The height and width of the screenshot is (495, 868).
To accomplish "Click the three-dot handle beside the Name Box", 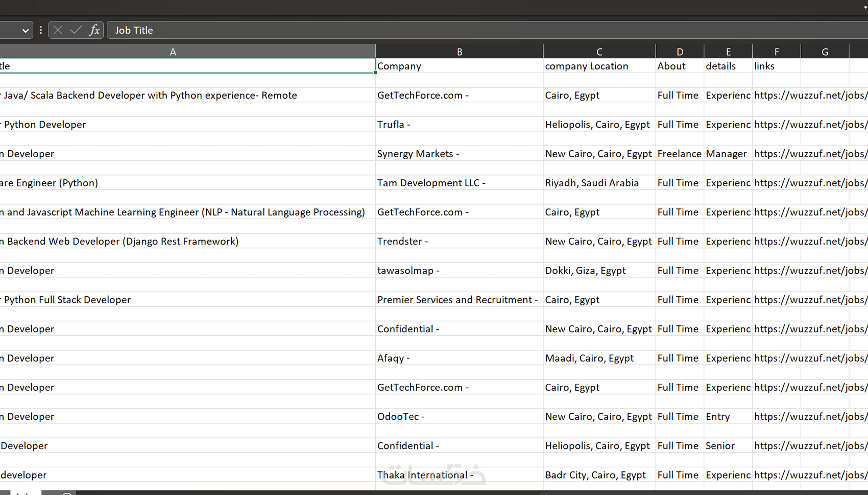I will click(41, 30).
